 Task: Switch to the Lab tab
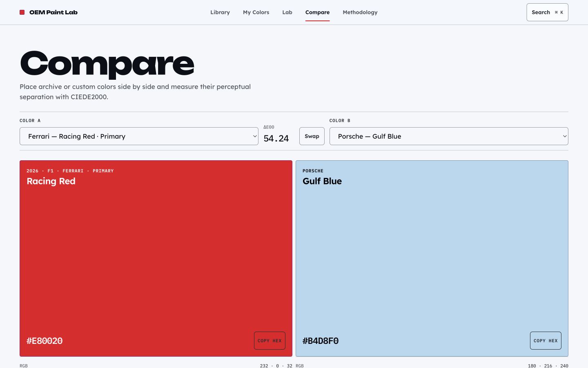click(x=287, y=12)
